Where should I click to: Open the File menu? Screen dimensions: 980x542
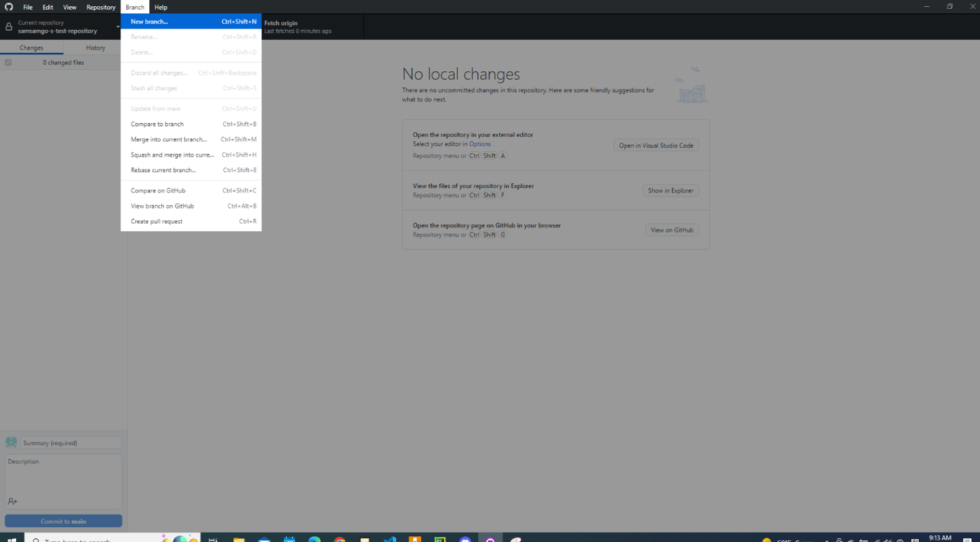click(x=28, y=7)
